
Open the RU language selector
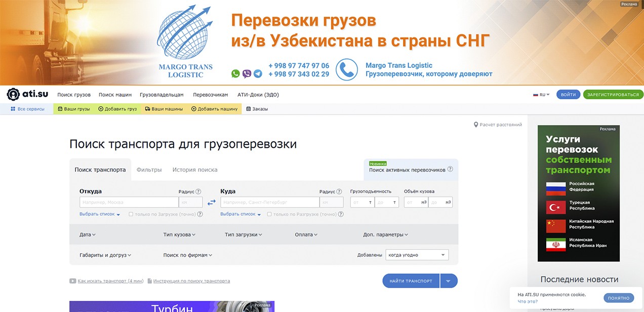[x=541, y=95]
